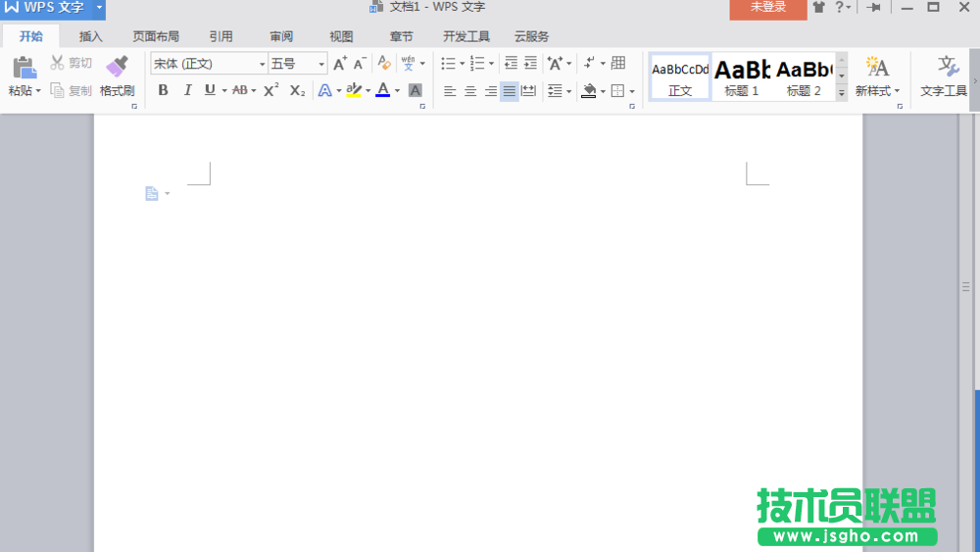
Task: Apply subscript formatting
Action: pyautogui.click(x=297, y=90)
